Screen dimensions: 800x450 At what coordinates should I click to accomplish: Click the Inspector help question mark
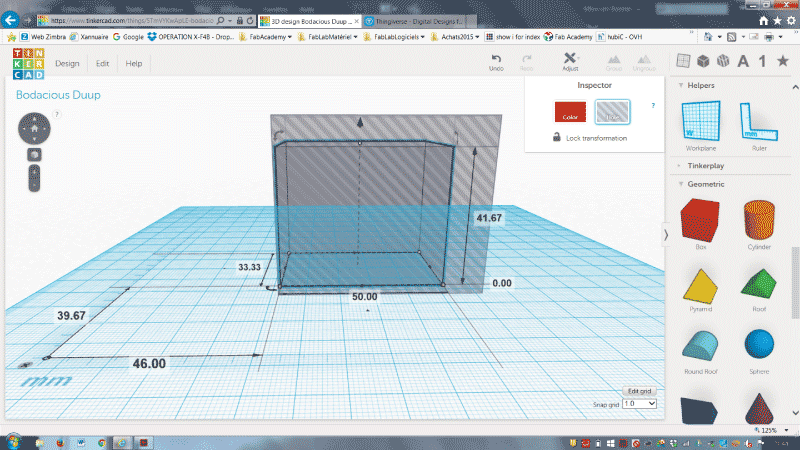[653, 106]
